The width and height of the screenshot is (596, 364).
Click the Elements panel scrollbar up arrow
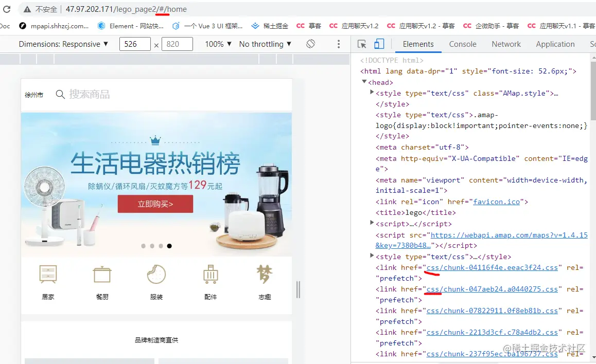593,57
